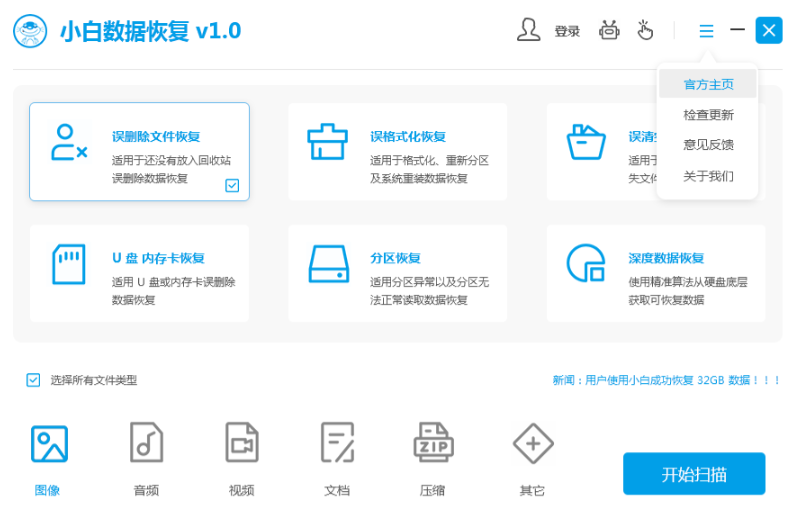Viewport: 789px width, 511px height.
Task: Click the U 盘 memory card icon
Action: pyautogui.click(x=69, y=264)
